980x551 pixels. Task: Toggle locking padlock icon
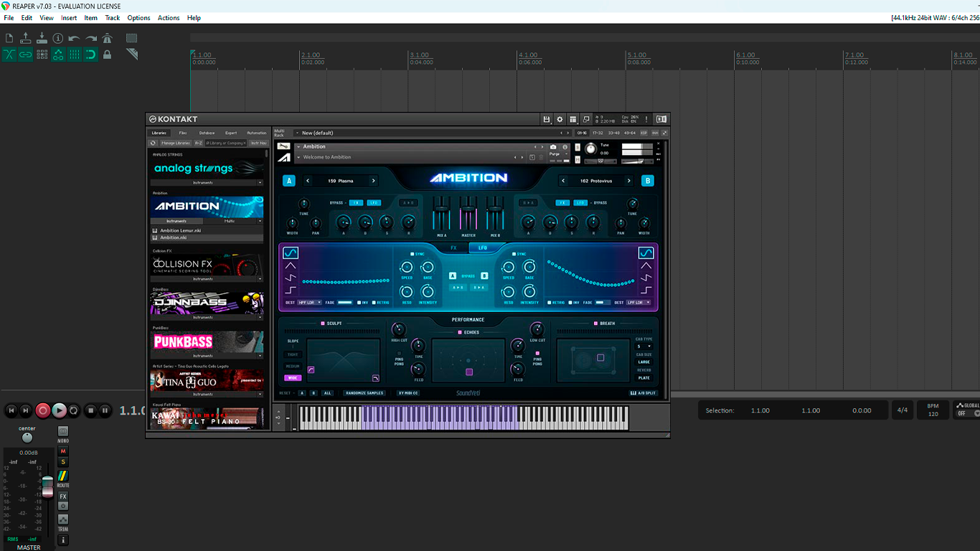(x=108, y=55)
